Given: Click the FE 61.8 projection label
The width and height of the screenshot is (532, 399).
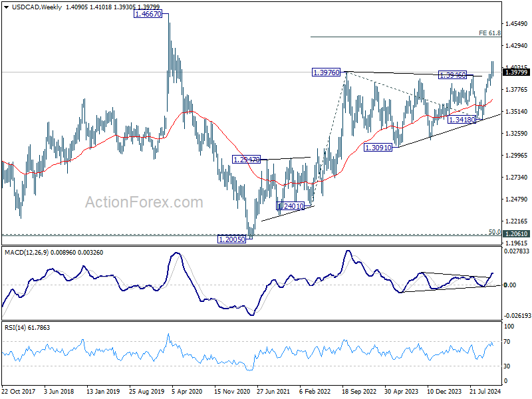Looking at the screenshot, I should (x=489, y=33).
